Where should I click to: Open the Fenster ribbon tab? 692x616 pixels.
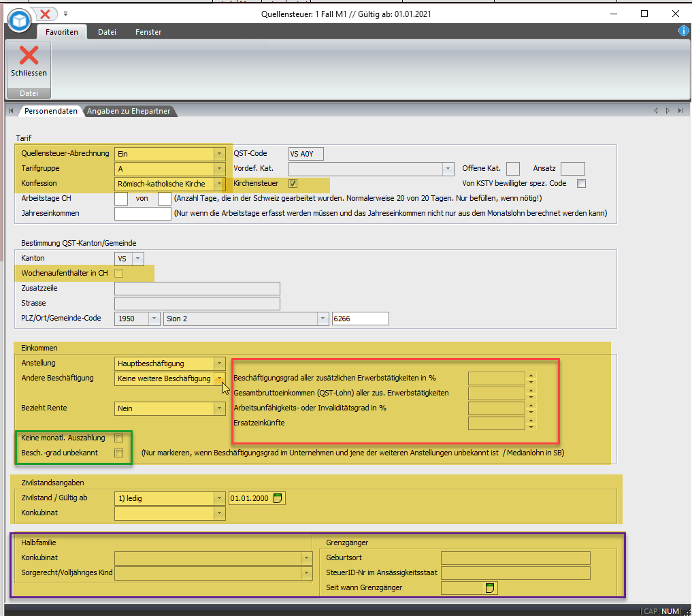pyautogui.click(x=148, y=32)
